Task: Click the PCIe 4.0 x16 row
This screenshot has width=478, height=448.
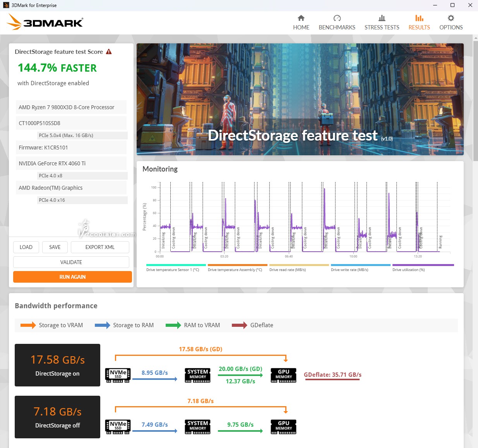Action: [82, 200]
